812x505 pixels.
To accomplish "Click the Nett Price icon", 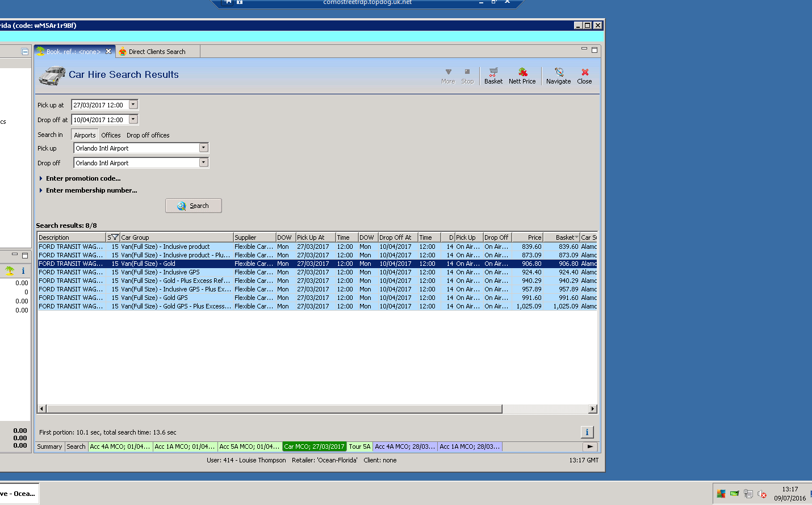I will point(522,76).
